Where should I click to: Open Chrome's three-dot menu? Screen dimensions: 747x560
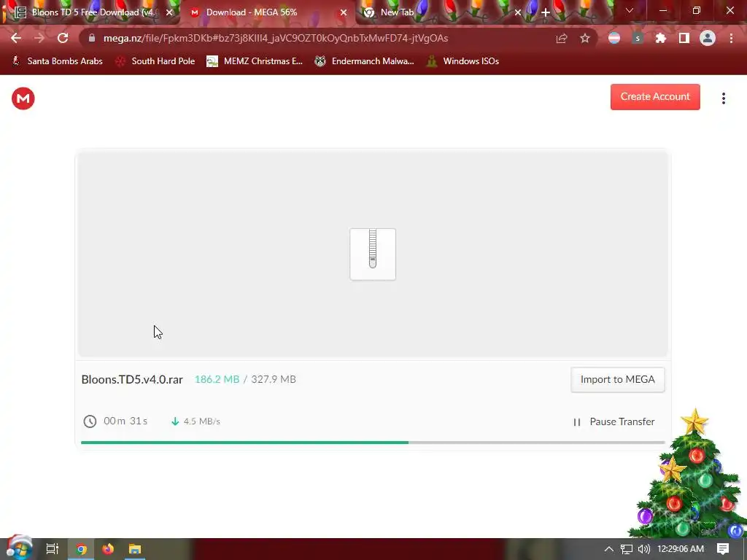(x=731, y=38)
